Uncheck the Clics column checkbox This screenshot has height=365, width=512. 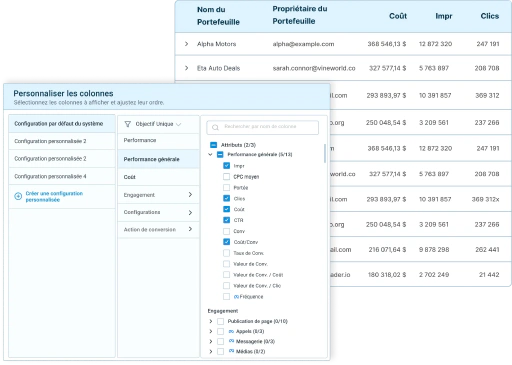226,198
